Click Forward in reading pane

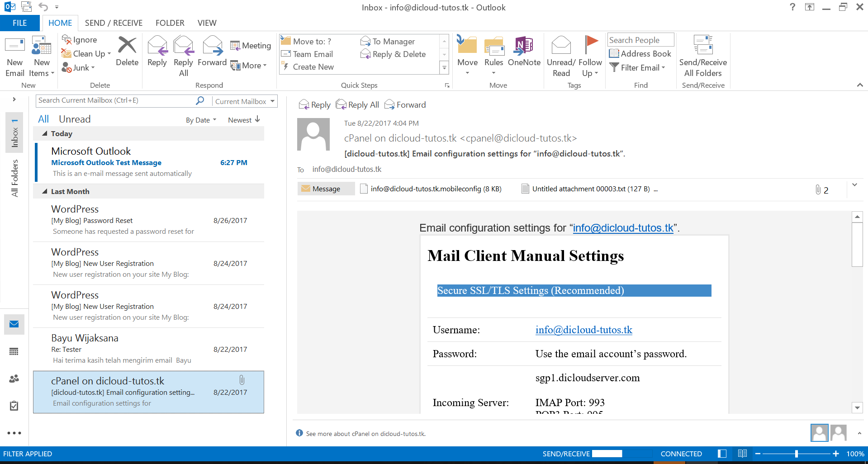(405, 105)
